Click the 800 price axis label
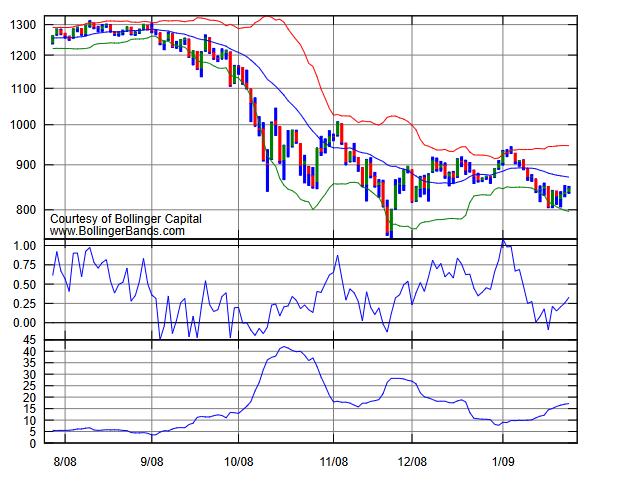The width and height of the screenshot is (639, 484). point(26,210)
